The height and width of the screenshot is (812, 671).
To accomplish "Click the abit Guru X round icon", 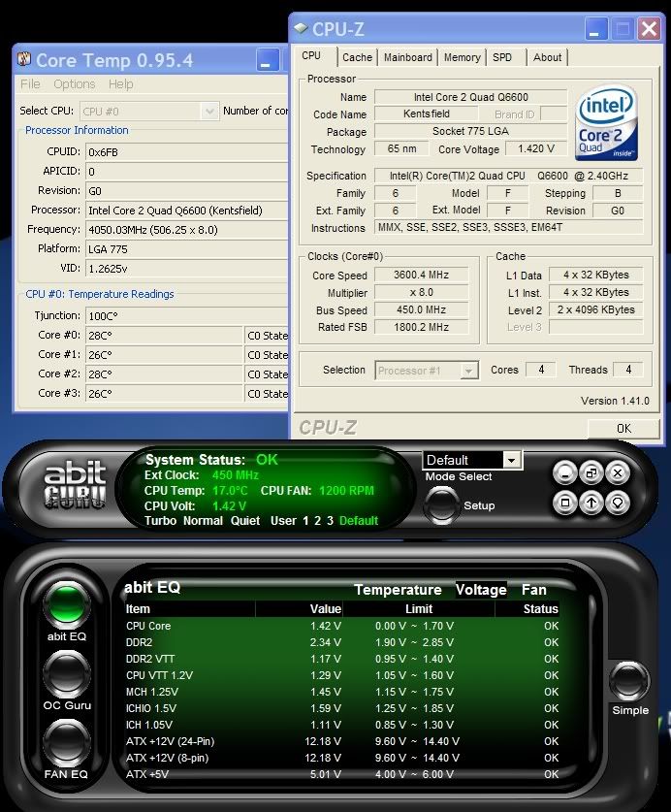I will 618,472.
